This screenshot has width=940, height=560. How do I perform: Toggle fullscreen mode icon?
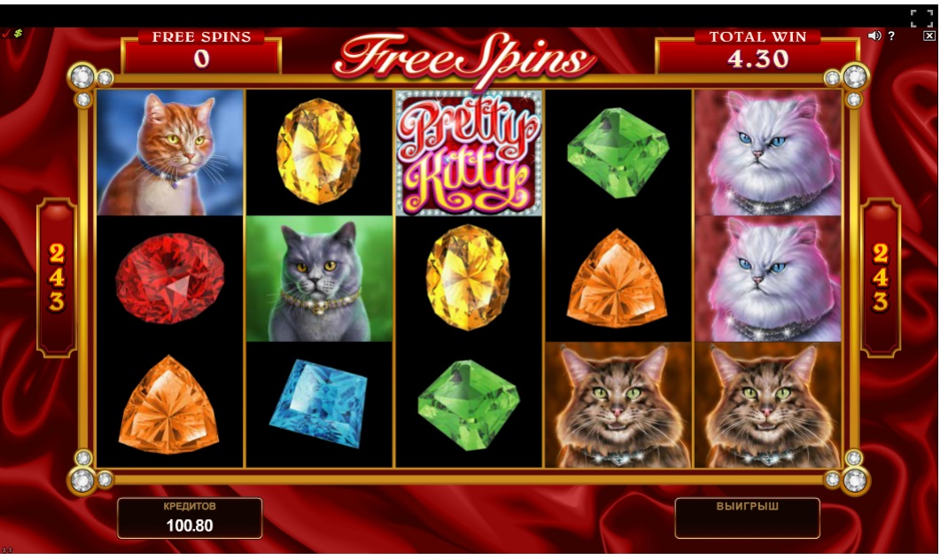pos(921,18)
